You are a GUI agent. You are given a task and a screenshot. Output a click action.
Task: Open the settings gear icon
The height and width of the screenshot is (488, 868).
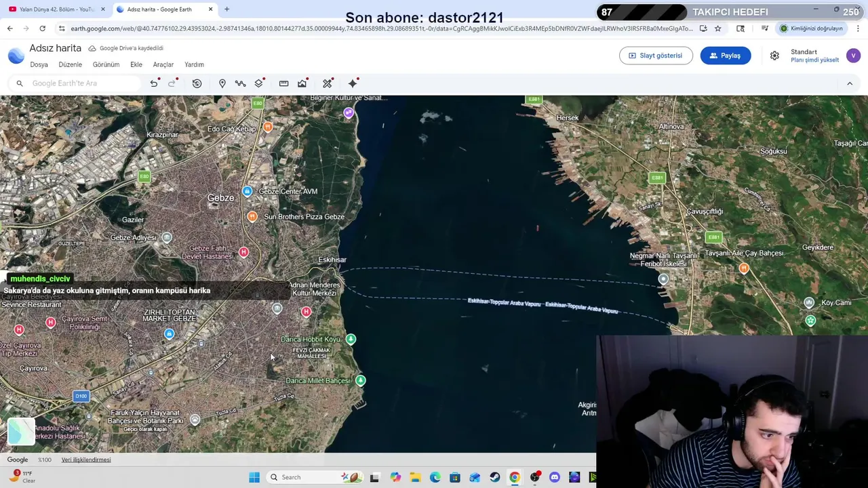(774, 56)
